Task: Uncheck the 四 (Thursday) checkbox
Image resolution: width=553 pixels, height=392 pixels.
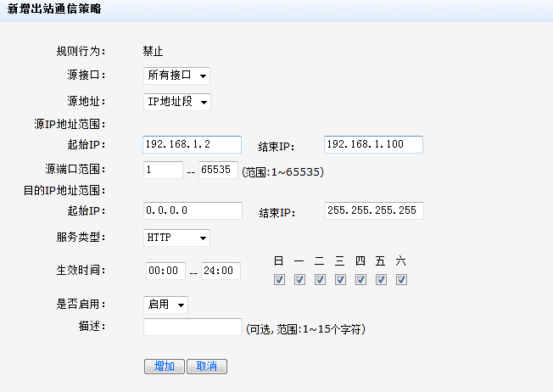Action: tap(360, 279)
